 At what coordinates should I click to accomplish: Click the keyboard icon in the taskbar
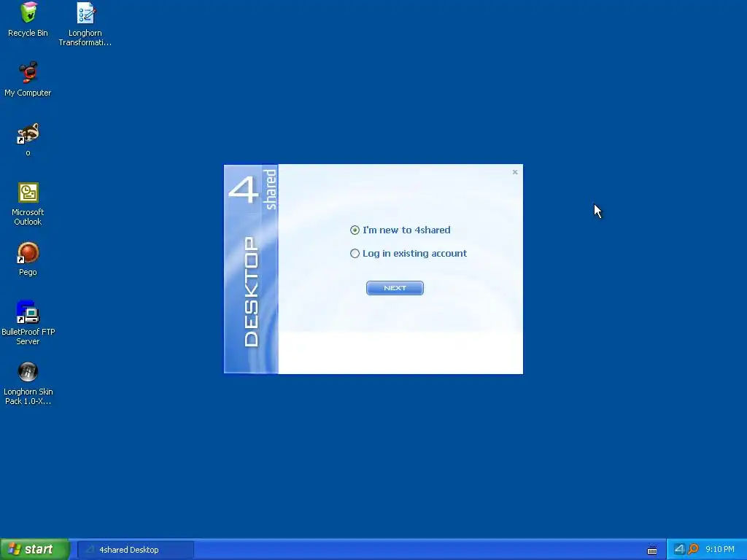652,551
